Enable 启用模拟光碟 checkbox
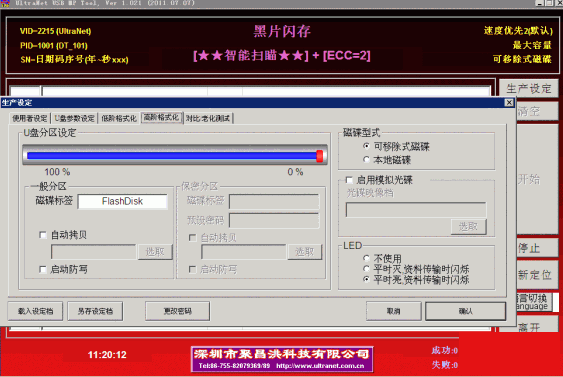This screenshot has width=563, height=377. (x=349, y=180)
